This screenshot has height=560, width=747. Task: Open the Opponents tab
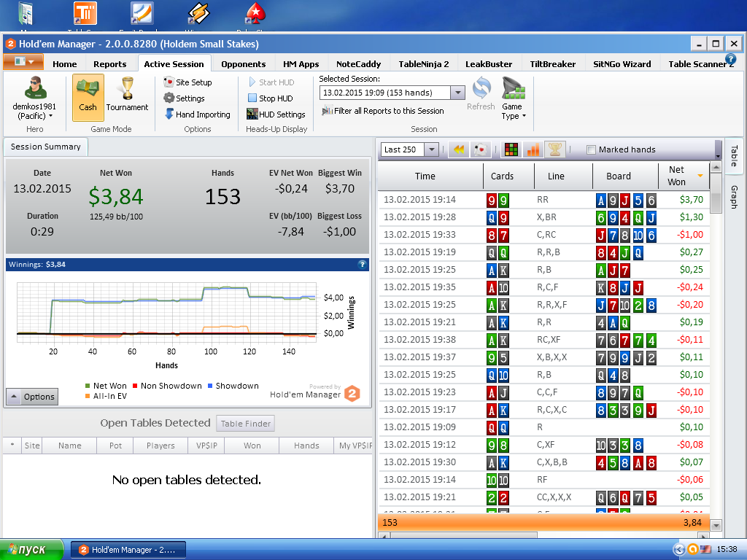tap(243, 64)
